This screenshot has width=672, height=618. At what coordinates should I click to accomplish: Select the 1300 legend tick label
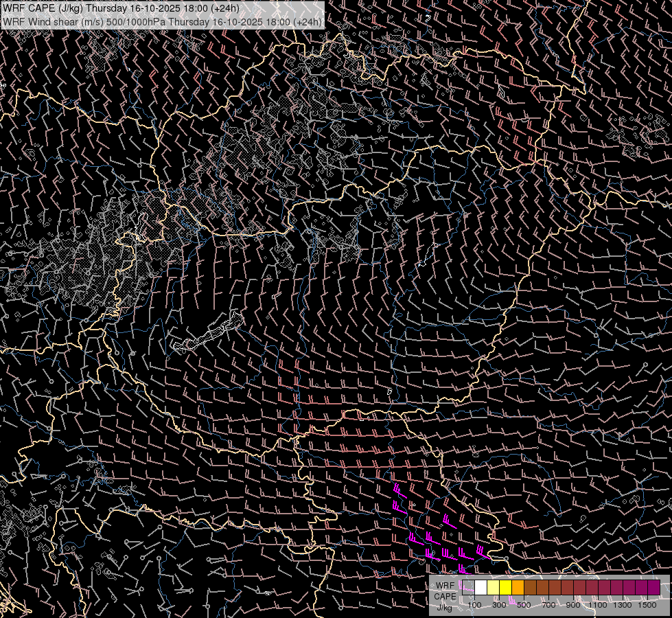click(623, 605)
